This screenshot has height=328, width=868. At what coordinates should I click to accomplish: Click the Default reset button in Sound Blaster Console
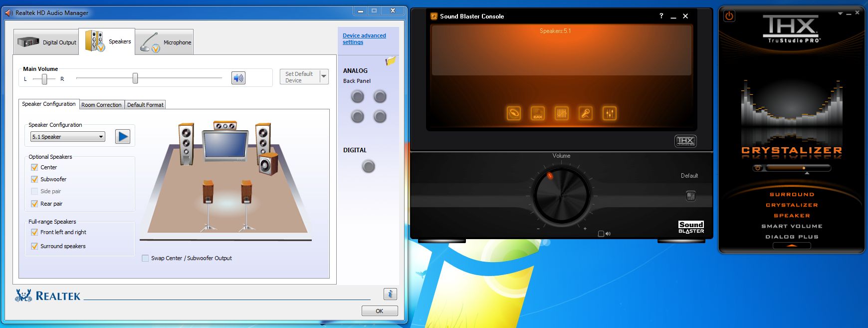691,196
